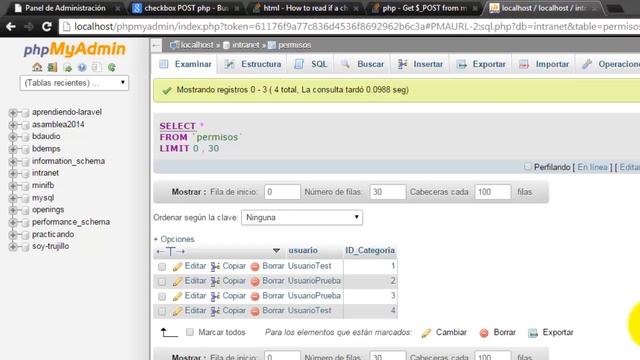Click the phpMyAdmin logo

pyautogui.click(x=74, y=49)
